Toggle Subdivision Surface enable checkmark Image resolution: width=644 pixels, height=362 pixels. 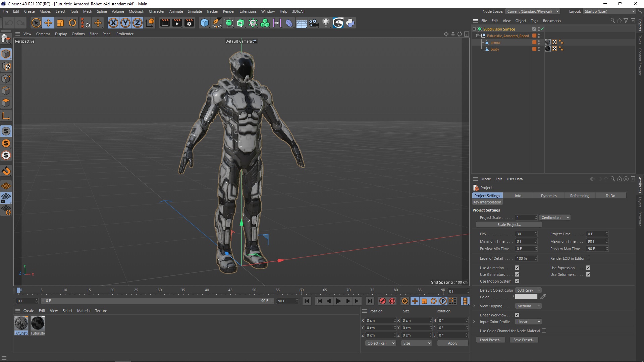point(542,29)
